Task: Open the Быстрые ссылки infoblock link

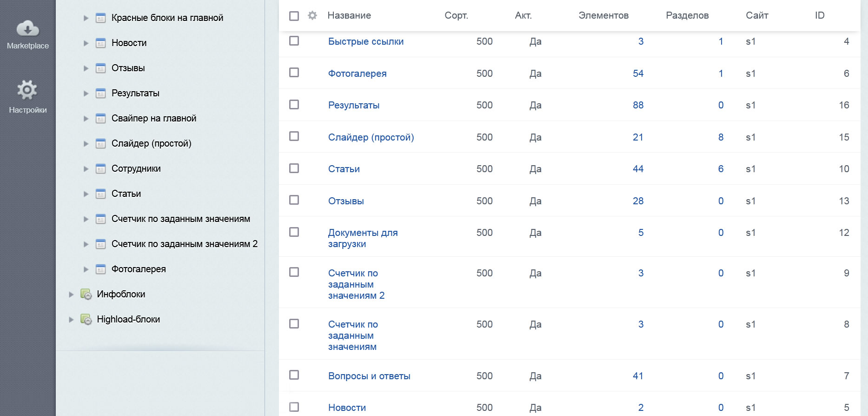Action: (x=365, y=41)
